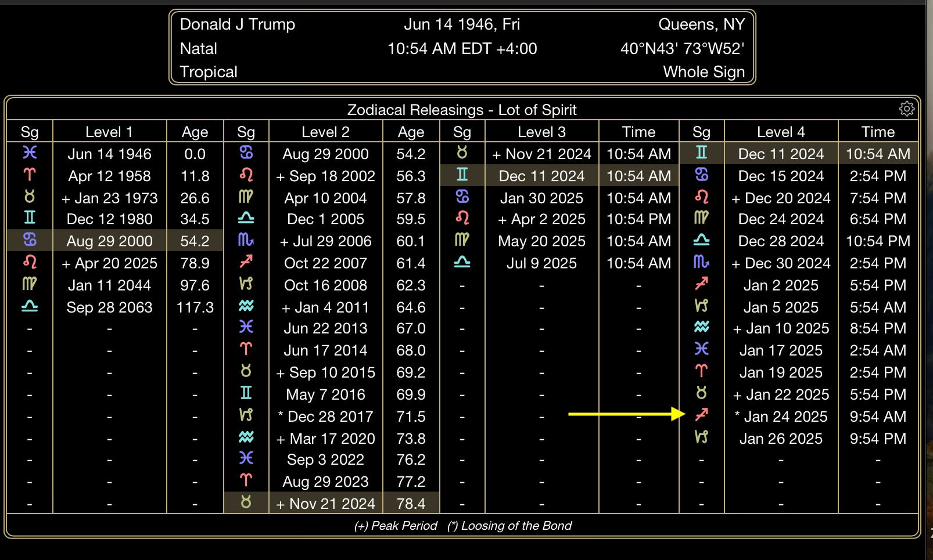The image size is (933, 560).
Task: Click the Tropical zodiac label
Action: tap(209, 71)
